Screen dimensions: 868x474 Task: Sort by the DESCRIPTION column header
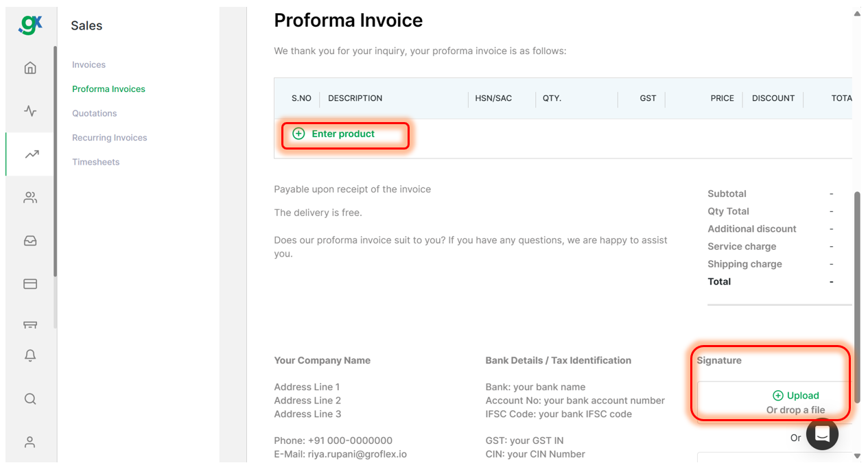click(355, 98)
